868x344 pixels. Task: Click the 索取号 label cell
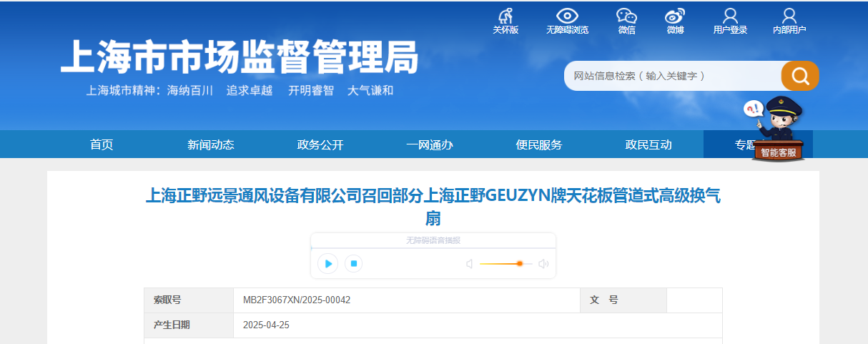[x=189, y=300]
